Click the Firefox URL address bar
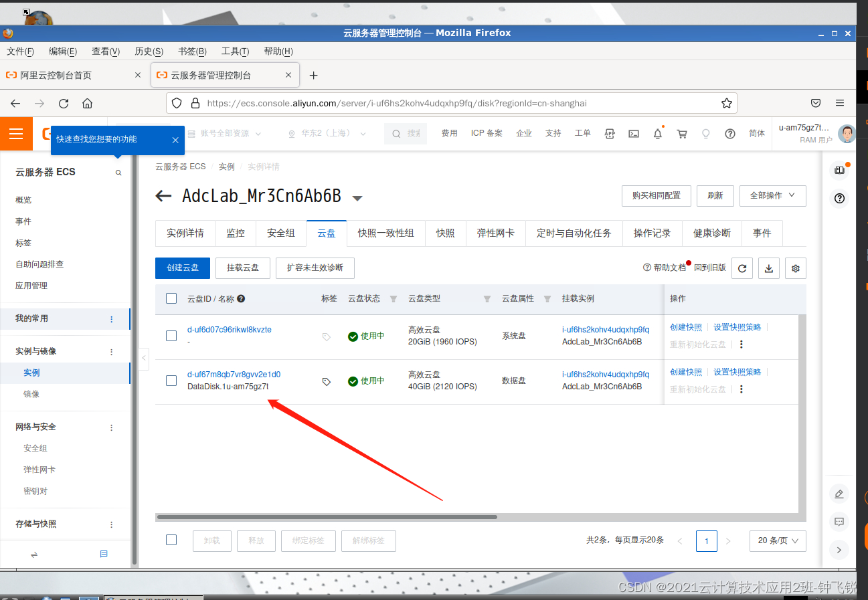 tap(452, 103)
